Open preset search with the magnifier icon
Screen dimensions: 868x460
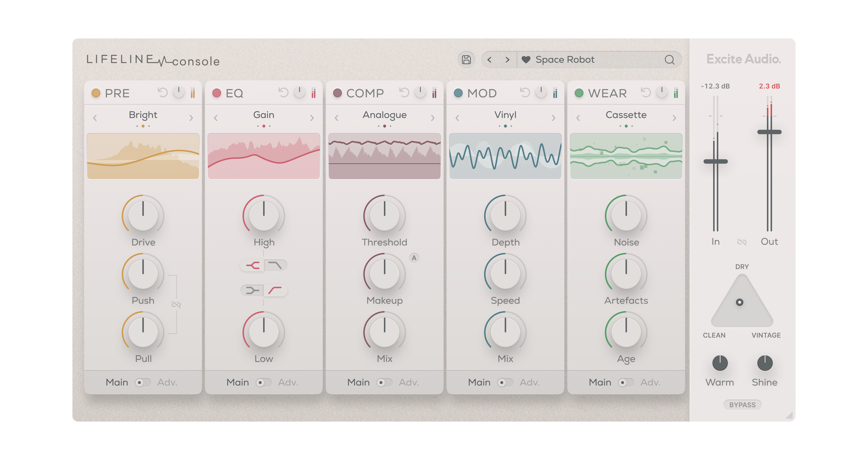coord(669,60)
